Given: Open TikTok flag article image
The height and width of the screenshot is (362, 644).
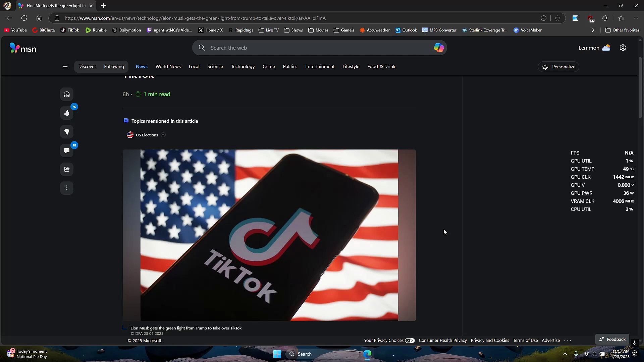Looking at the screenshot, I should pos(269,235).
